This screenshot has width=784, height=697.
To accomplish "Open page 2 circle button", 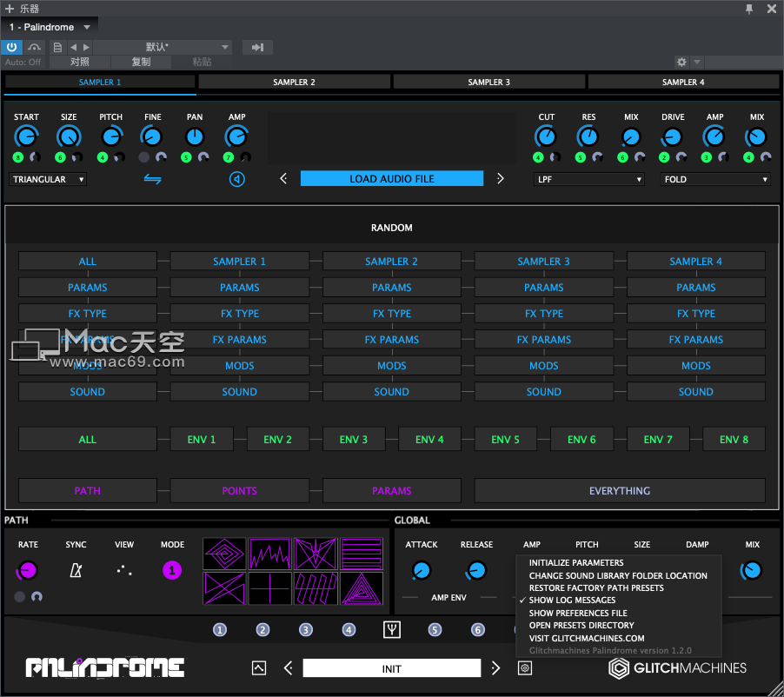I will (262, 629).
